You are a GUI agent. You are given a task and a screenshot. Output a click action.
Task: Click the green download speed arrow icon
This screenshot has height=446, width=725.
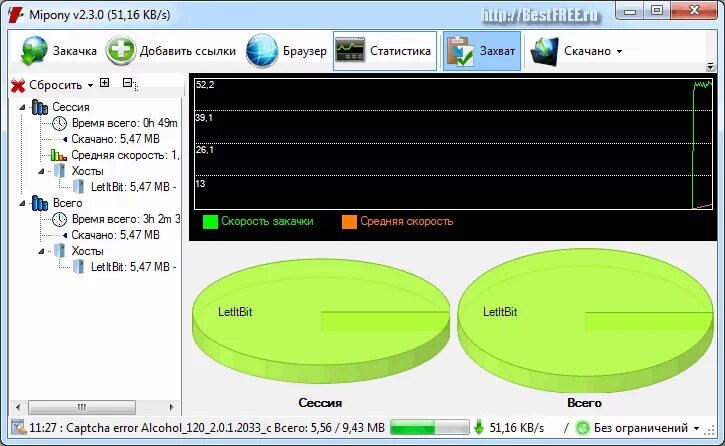[x=479, y=428]
